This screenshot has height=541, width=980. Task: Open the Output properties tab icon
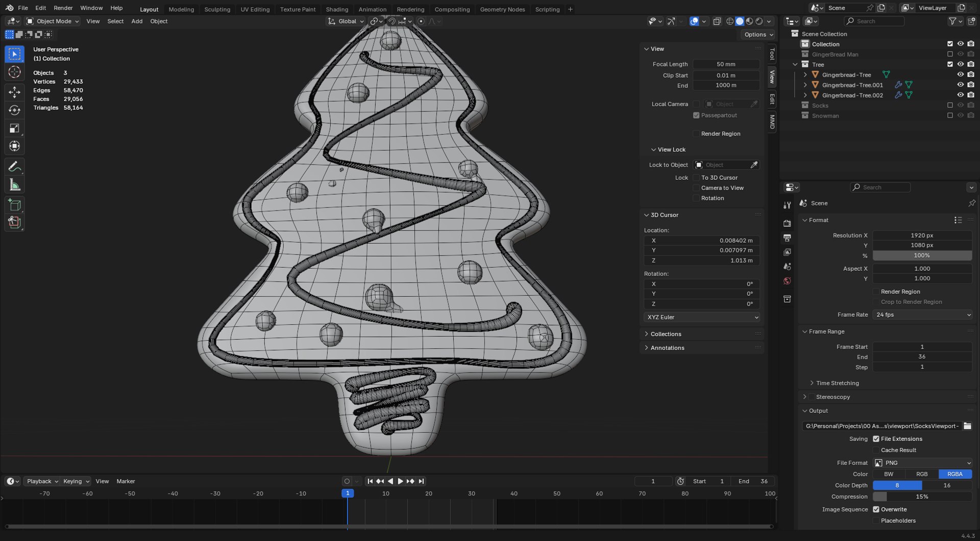(x=787, y=238)
